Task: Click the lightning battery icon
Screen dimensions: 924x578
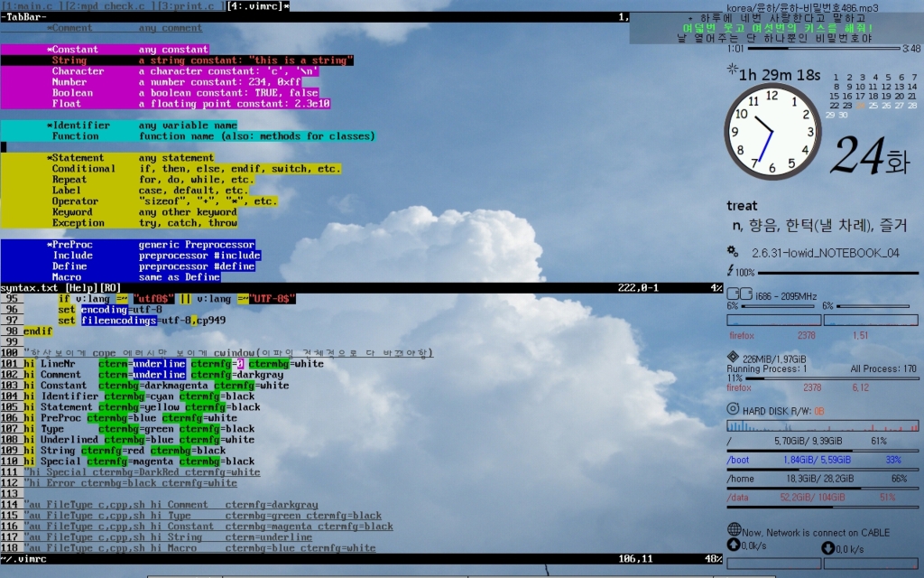Action: [731, 271]
